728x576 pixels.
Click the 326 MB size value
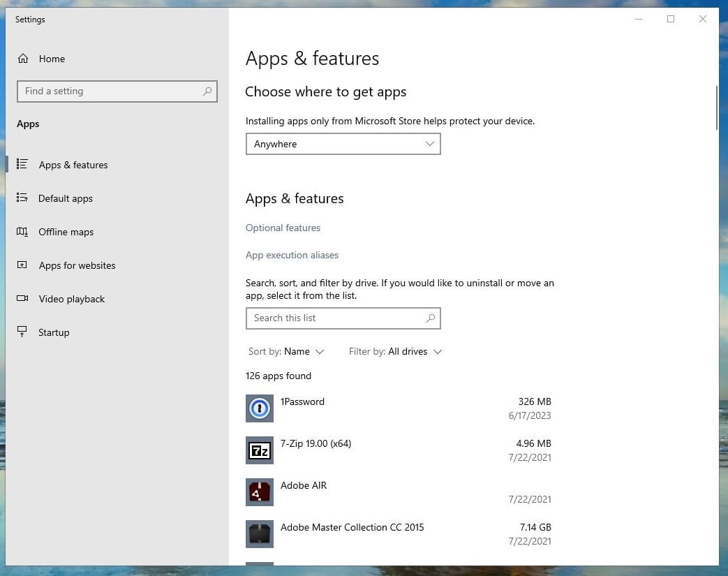535,401
